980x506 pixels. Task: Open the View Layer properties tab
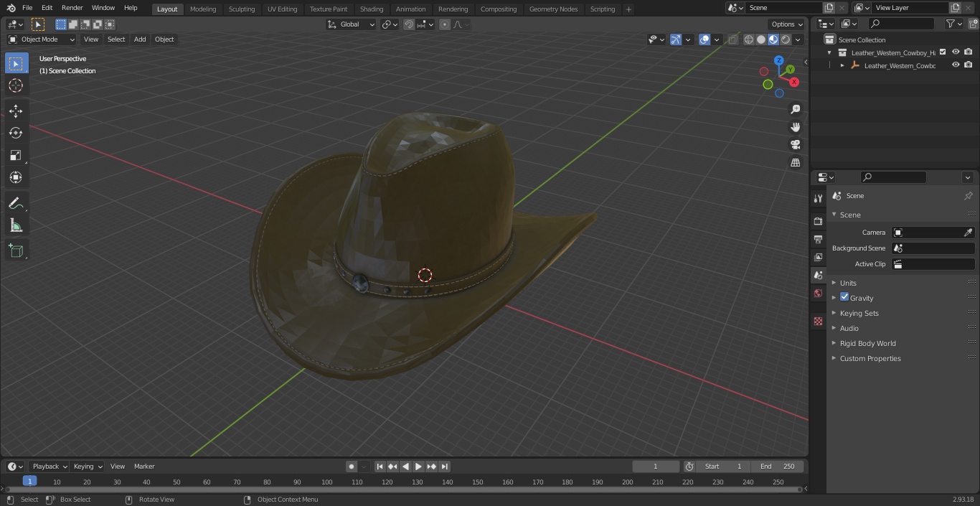tap(818, 257)
